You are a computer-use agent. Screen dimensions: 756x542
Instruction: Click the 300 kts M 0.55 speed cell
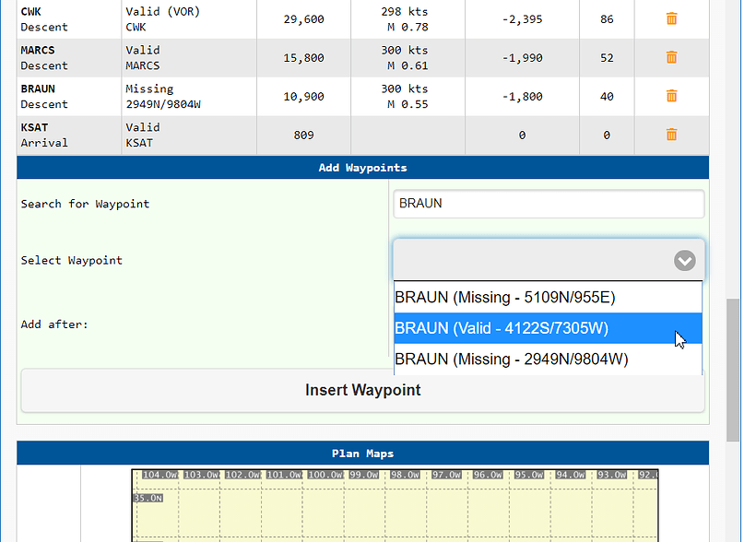click(x=408, y=97)
